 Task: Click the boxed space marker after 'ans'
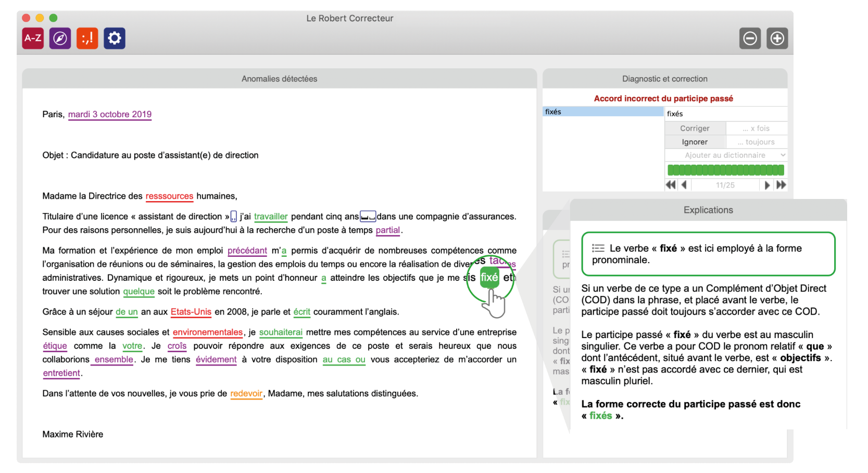pos(368,217)
